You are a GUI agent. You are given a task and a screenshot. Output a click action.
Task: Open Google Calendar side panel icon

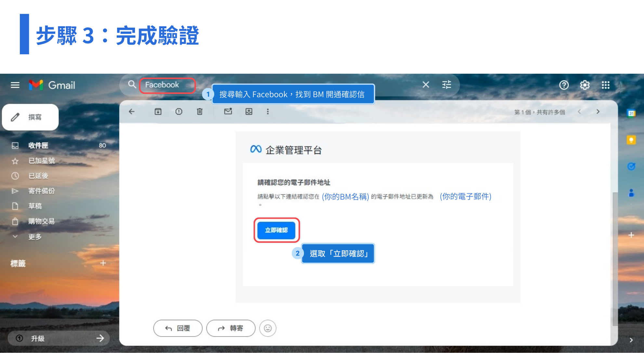[x=631, y=113]
